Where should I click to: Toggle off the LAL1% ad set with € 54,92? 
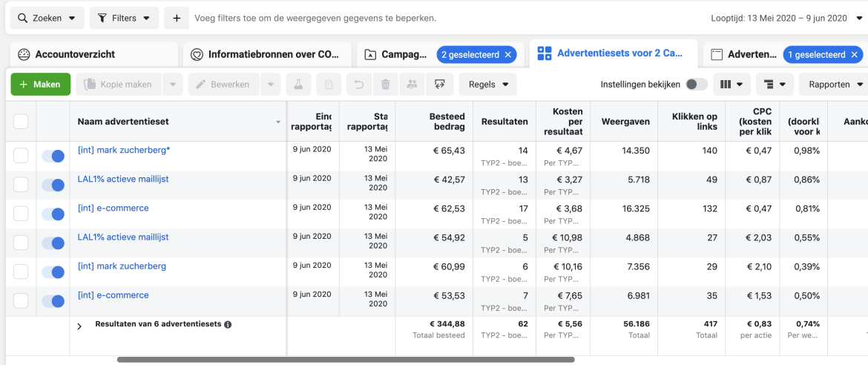tap(53, 243)
